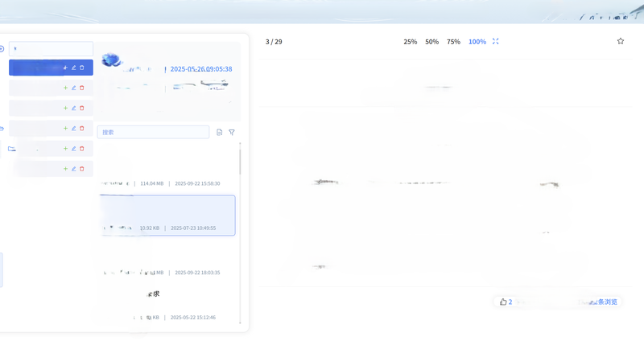Select the 100% zoom option
Image resolution: width=644 pixels, height=341 pixels.
point(477,42)
